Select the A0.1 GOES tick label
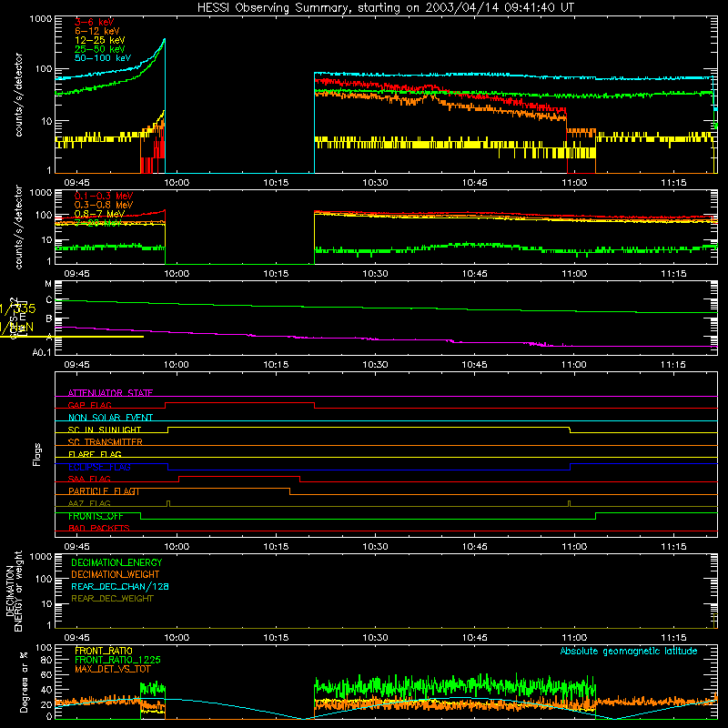 pos(42,352)
